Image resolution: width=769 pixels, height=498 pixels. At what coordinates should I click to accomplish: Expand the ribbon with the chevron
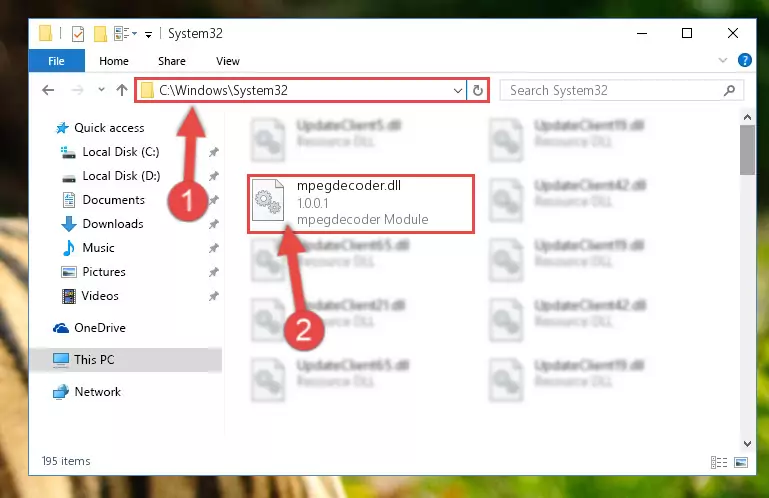pyautogui.click(x=722, y=60)
